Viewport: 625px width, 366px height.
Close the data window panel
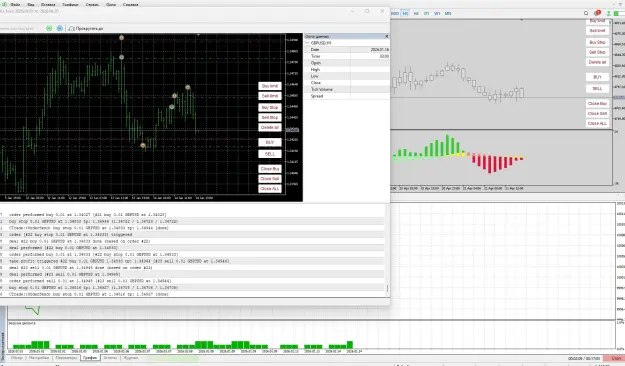coord(386,36)
